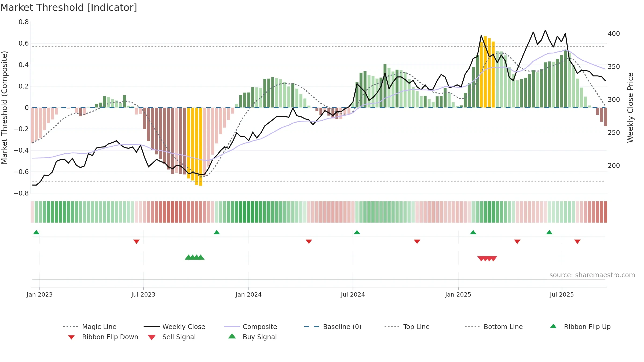Click the yellow bars near early 2025 peak
Viewport: 644px width, 362px height.
click(x=487, y=72)
